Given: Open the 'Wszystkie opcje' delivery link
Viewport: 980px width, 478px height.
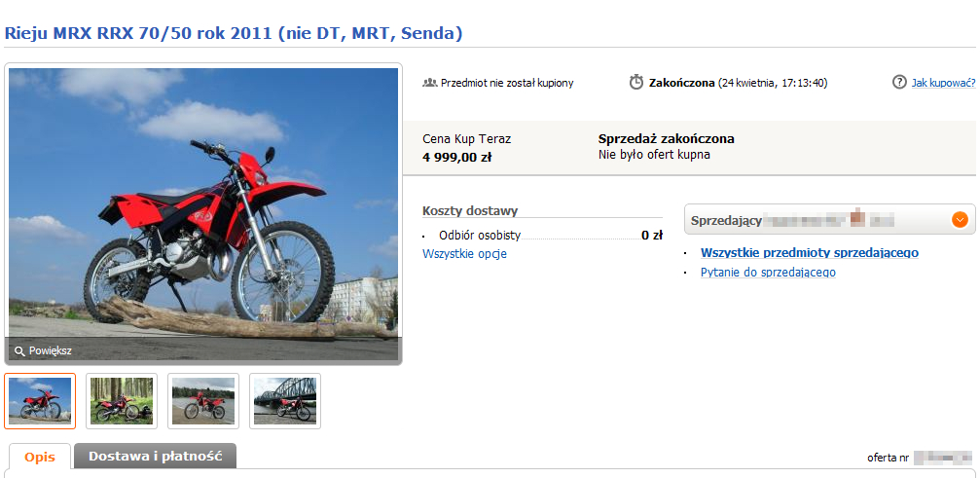Looking at the screenshot, I should [464, 254].
